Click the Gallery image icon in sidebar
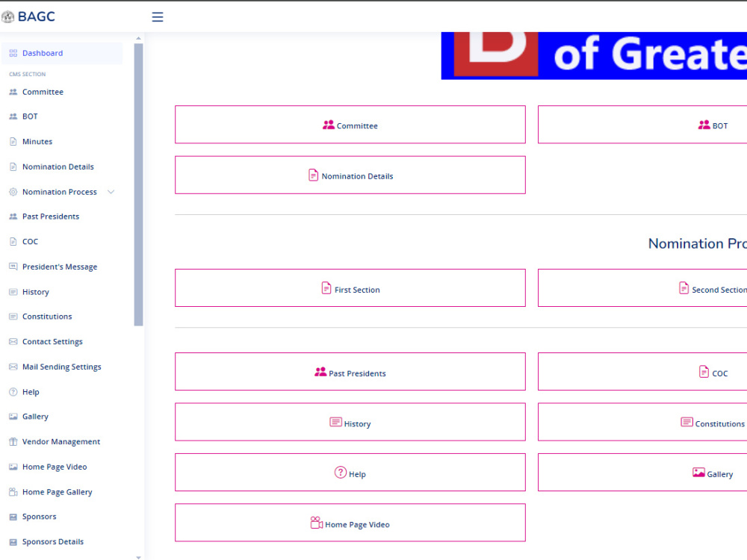Viewport: 747px width, 560px height. (x=13, y=416)
